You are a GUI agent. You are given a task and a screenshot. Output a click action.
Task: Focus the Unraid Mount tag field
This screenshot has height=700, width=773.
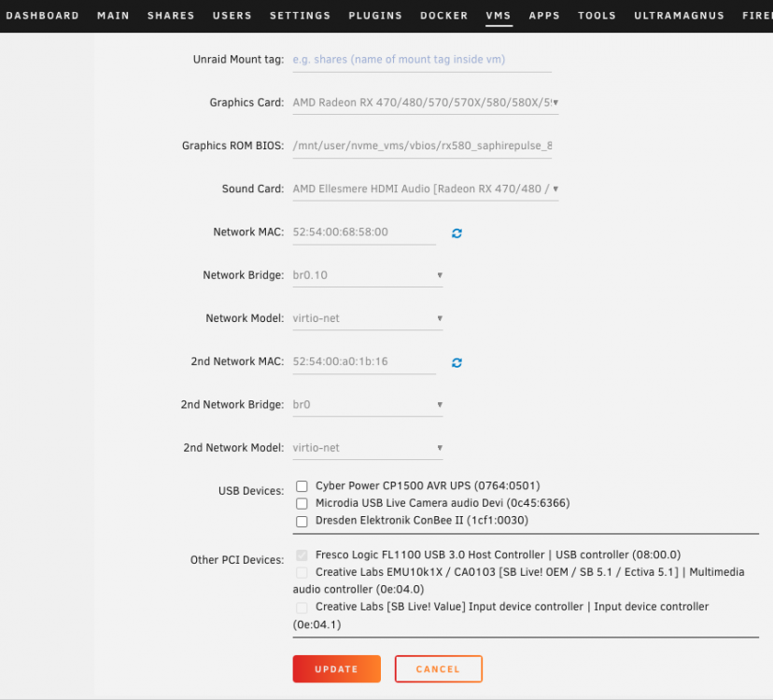coord(422,60)
